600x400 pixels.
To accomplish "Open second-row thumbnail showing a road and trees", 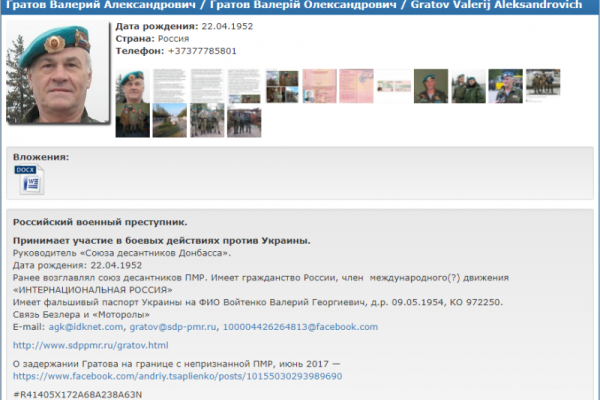I will click(x=170, y=120).
